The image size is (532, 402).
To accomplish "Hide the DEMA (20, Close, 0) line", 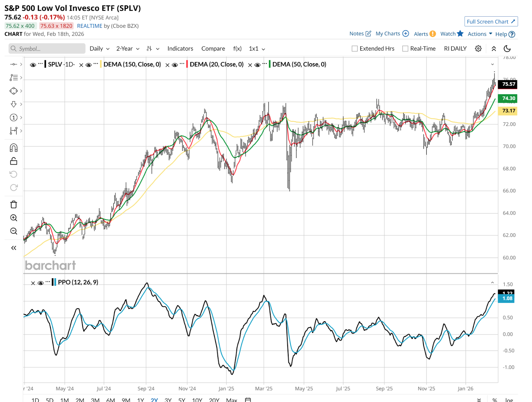I will point(175,65).
